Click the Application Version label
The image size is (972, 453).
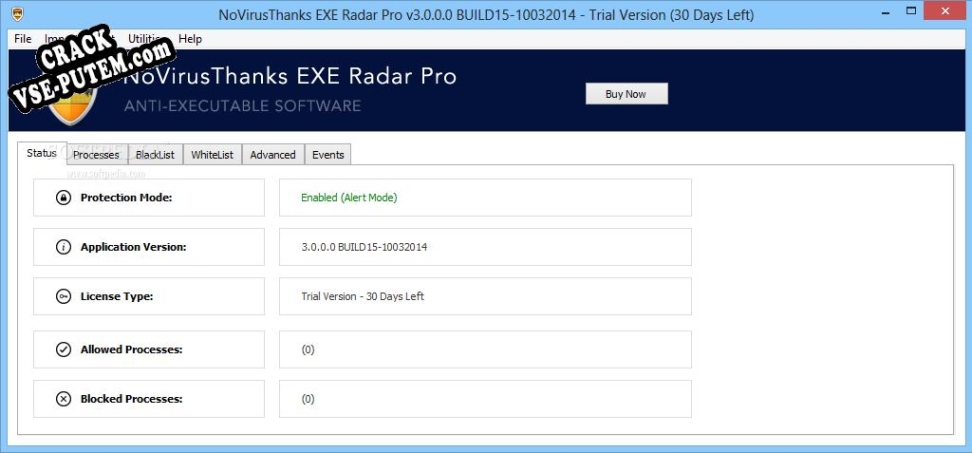133,247
